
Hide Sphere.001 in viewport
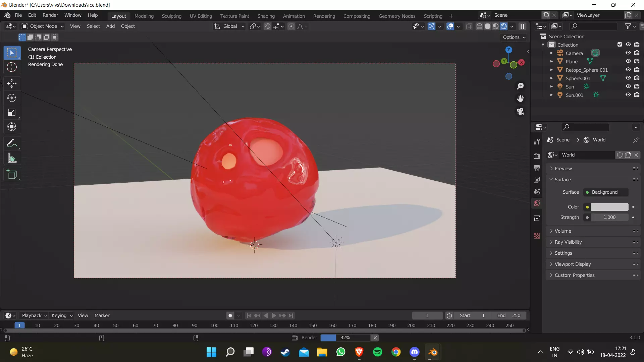[628, 78]
